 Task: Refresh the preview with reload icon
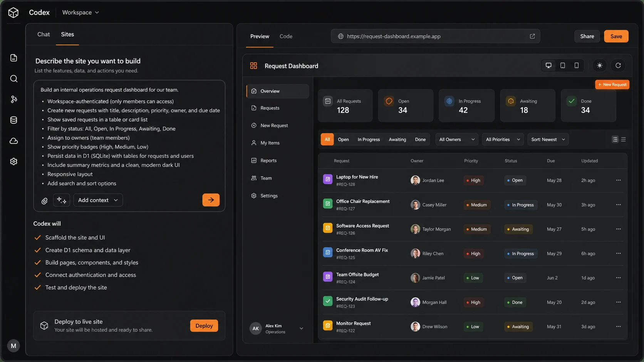point(618,65)
